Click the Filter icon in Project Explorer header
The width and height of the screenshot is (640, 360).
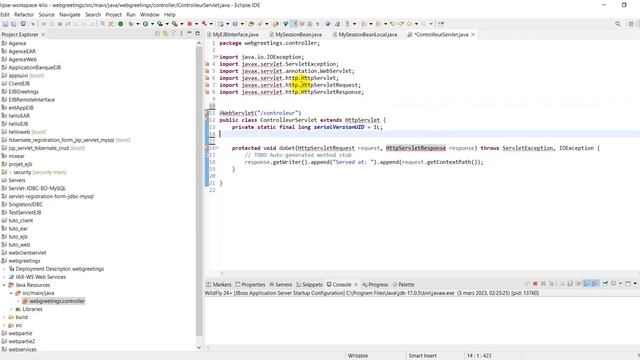(x=173, y=34)
